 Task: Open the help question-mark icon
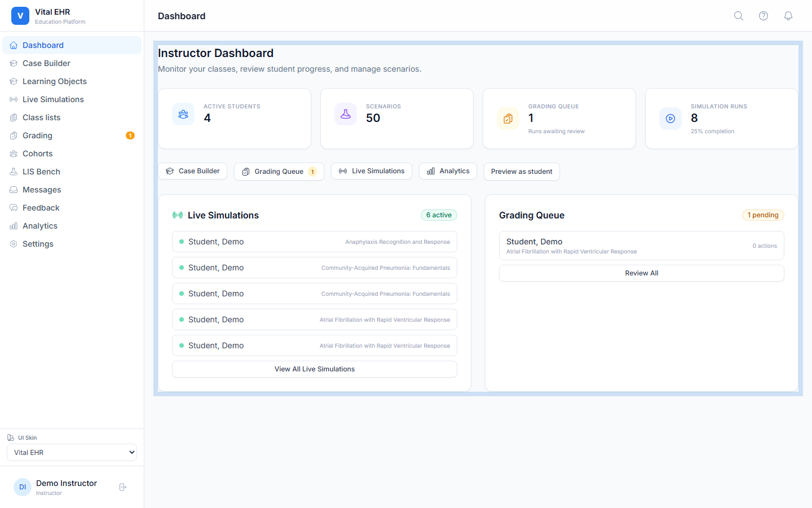764,16
